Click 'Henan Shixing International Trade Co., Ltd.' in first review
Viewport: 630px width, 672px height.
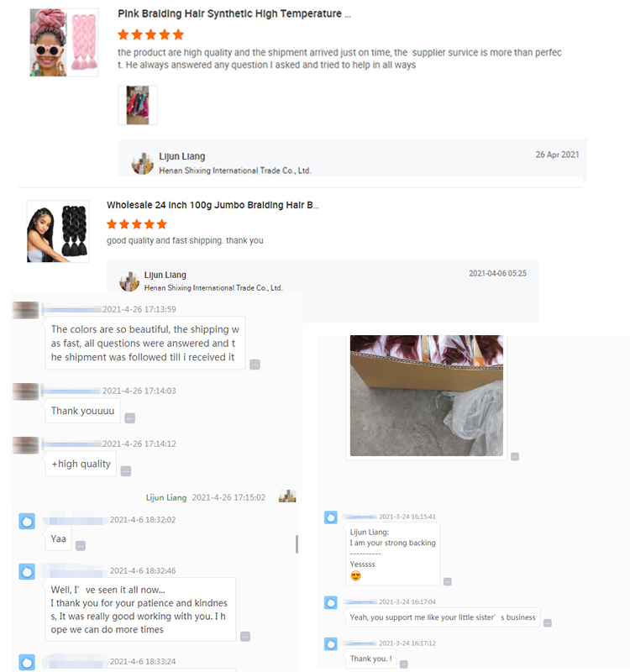[235, 171]
